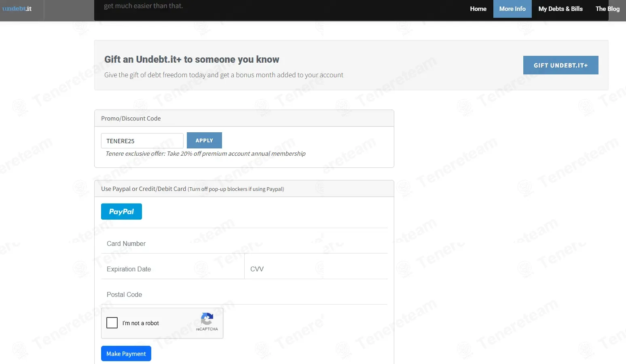The height and width of the screenshot is (364, 626).
Task: Open The Blog menu item
Action: point(607,8)
